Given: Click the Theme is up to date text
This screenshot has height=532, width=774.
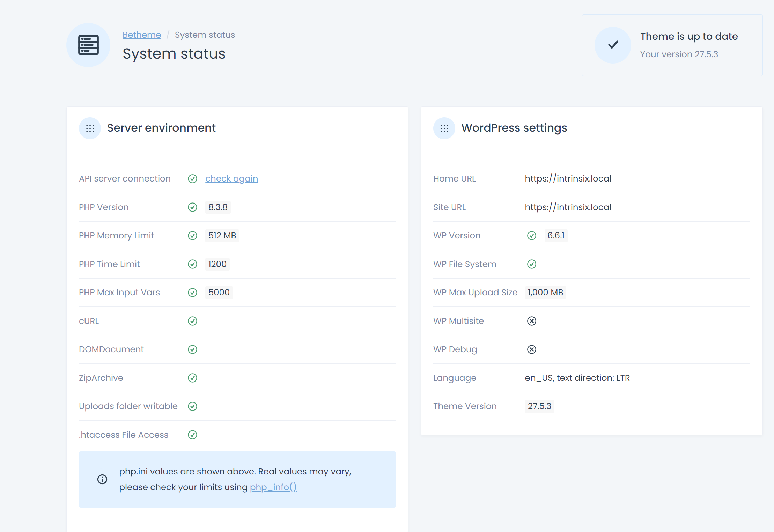Looking at the screenshot, I should coord(689,36).
